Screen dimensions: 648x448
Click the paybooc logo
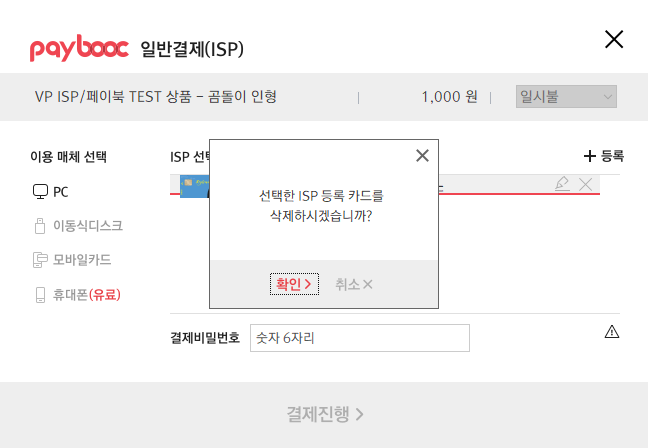tap(79, 48)
